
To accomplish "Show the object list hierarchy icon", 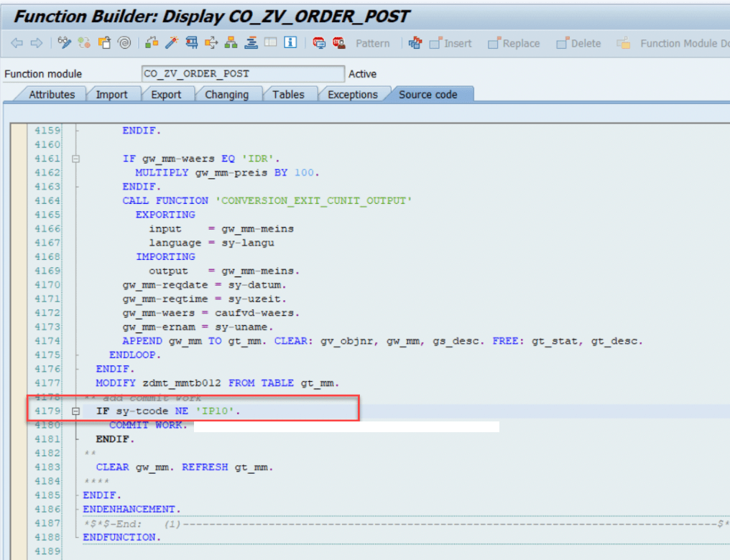I will tap(231, 43).
